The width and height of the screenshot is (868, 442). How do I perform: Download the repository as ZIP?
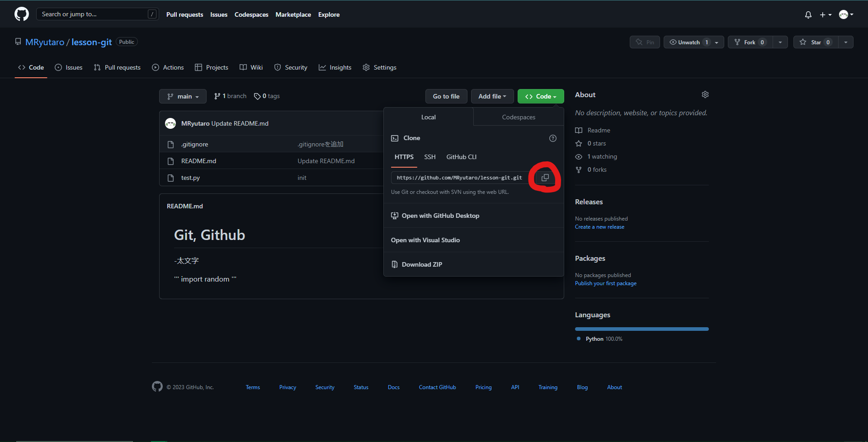422,264
